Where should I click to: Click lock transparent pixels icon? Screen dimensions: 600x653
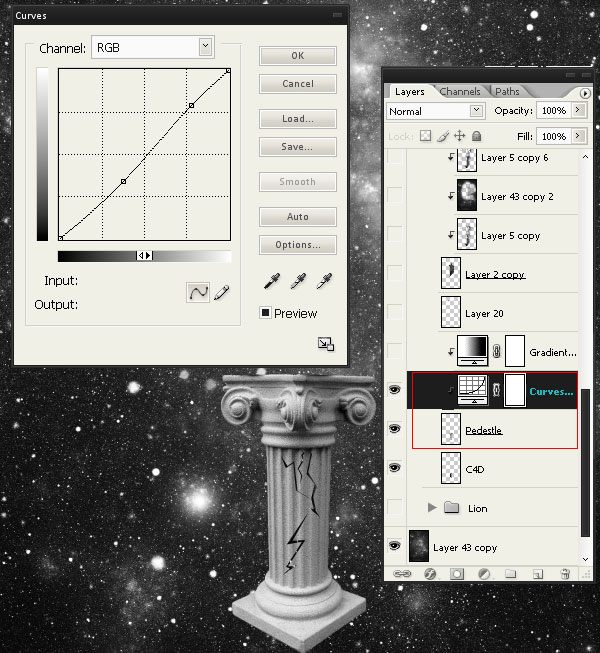pyautogui.click(x=425, y=136)
